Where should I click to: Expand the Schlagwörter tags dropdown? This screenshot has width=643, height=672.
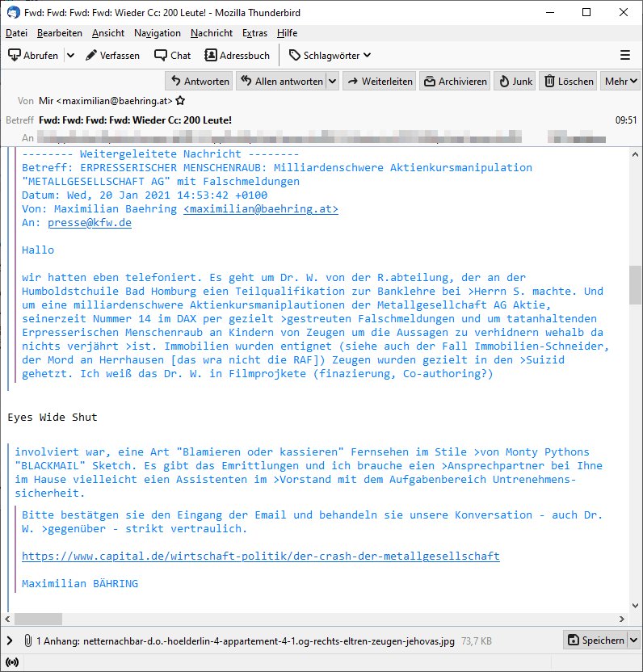pos(330,55)
